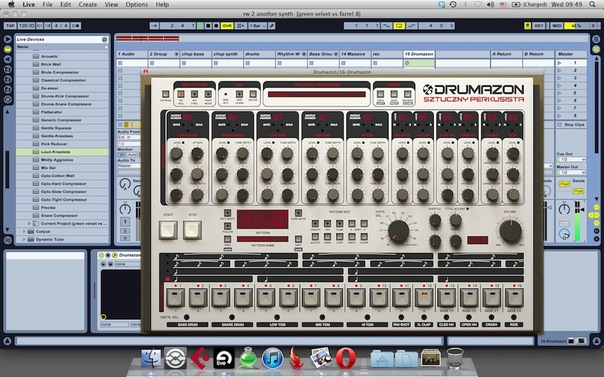Screen dimensions: 604x377
Task: Click Ableton transport stop square icon
Action: point(208,26)
